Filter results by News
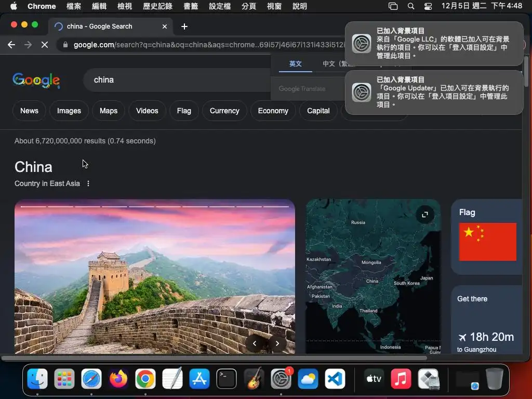 click(x=29, y=111)
